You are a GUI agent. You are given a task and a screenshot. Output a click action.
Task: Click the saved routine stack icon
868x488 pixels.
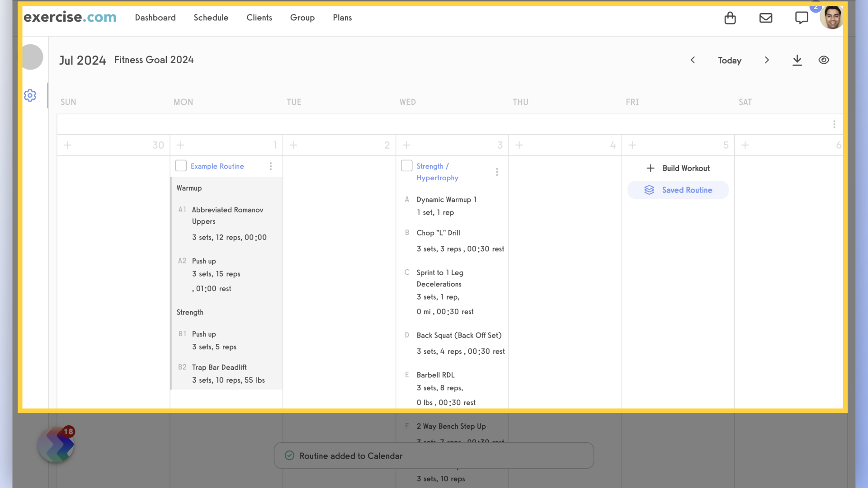pos(650,190)
